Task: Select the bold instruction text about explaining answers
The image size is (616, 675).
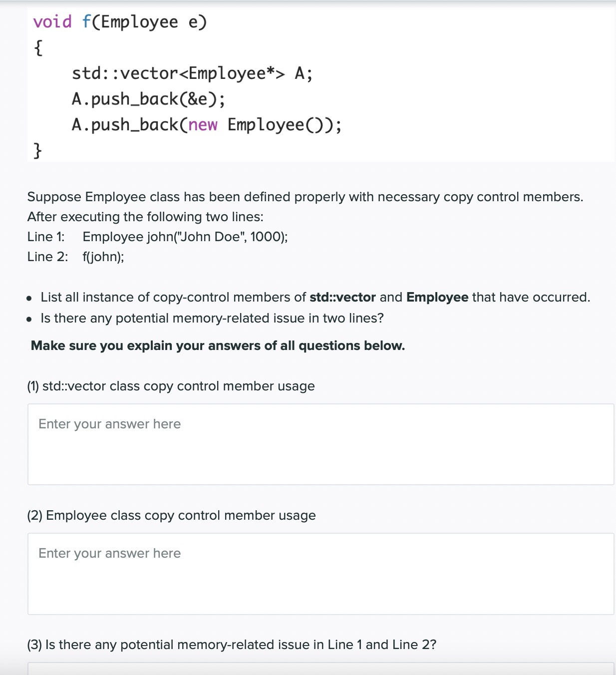Action: 217,345
